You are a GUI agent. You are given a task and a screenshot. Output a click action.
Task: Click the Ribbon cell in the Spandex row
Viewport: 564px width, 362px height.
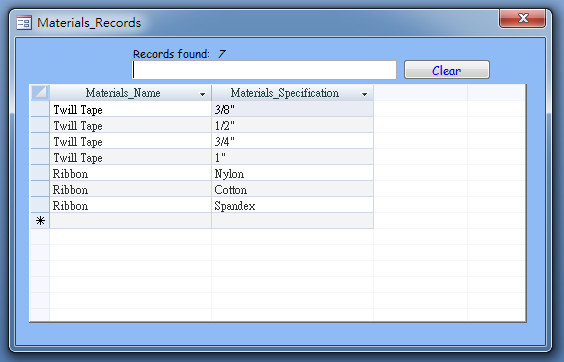click(131, 205)
